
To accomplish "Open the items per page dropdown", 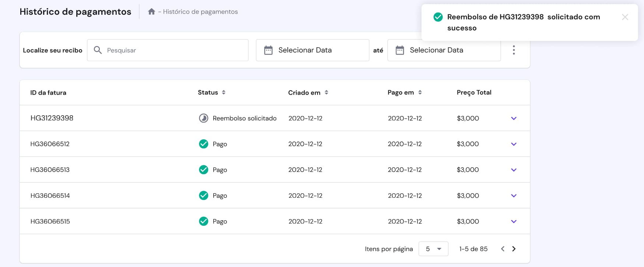I will [433, 249].
